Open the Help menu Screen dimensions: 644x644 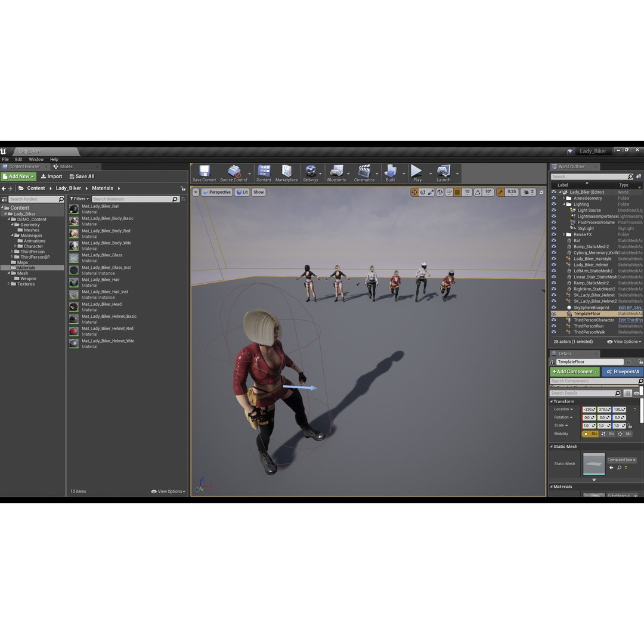(x=54, y=159)
